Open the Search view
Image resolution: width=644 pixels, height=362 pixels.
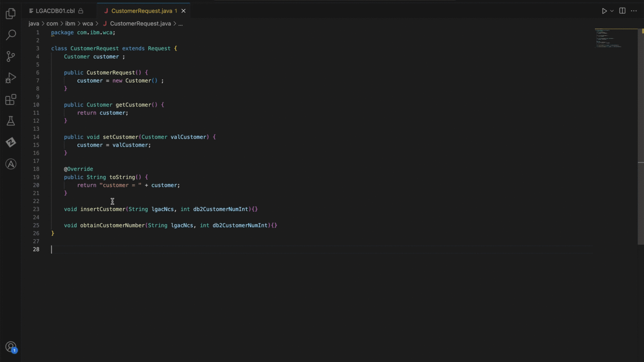[x=10, y=35]
